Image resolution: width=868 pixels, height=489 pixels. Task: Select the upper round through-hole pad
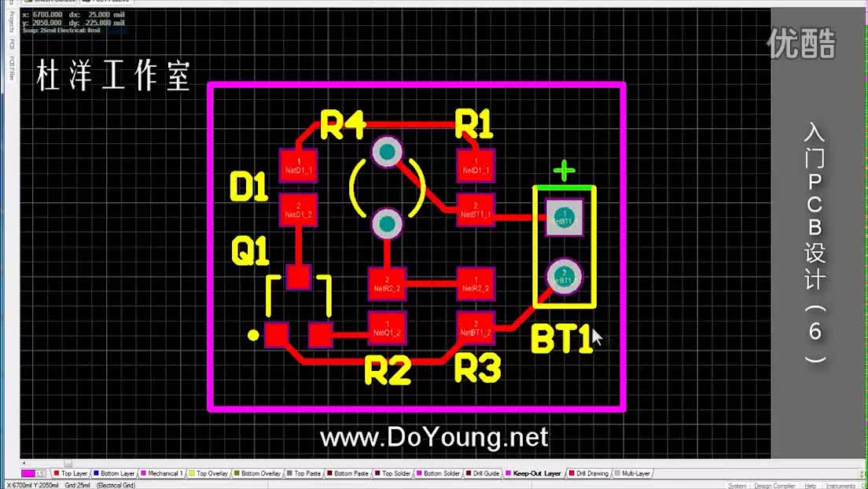tap(387, 151)
